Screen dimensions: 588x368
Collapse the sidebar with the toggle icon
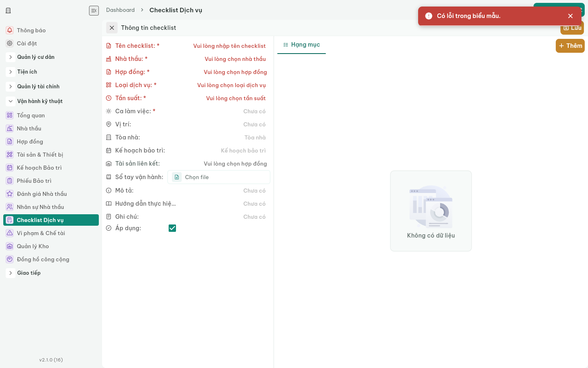pyautogui.click(x=94, y=11)
